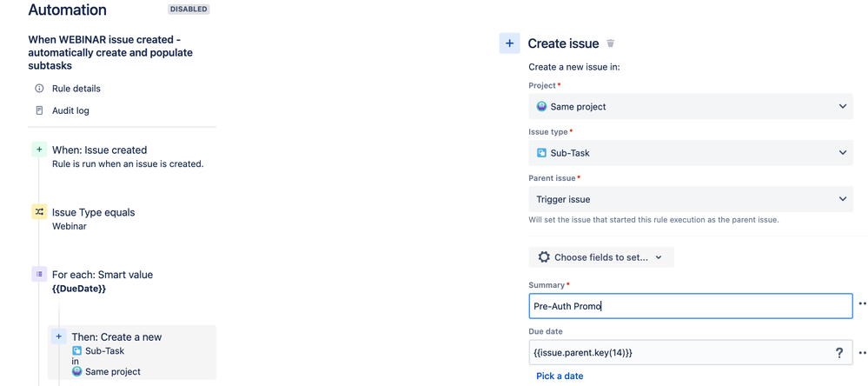Click the Due date field with smart value

[690, 352]
